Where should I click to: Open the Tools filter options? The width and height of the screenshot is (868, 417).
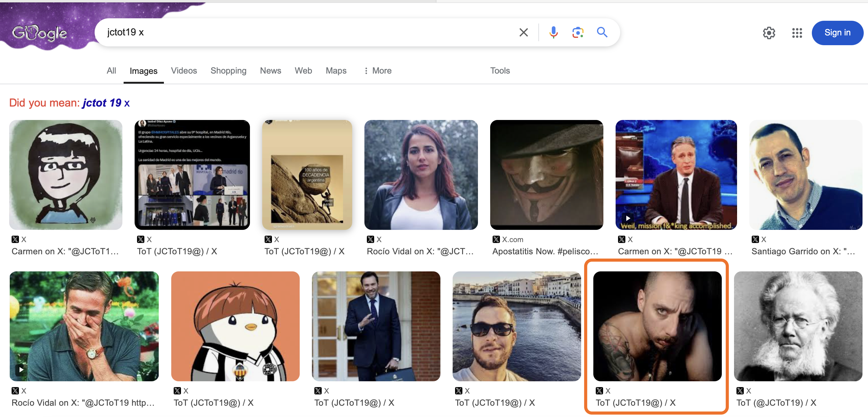[500, 71]
